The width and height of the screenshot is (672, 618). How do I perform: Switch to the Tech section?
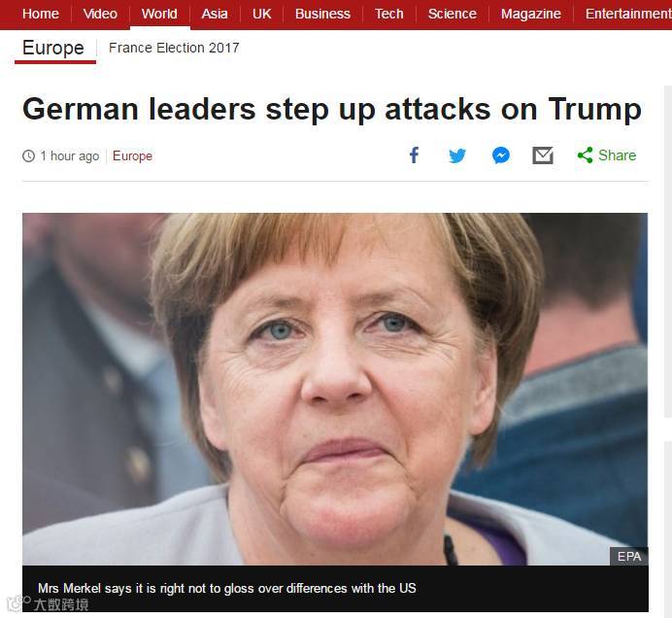coord(389,14)
